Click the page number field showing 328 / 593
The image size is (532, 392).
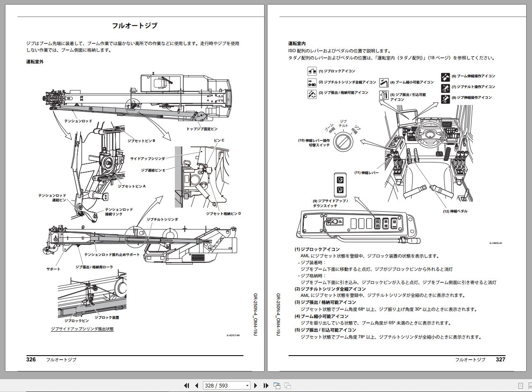pyautogui.click(x=223, y=385)
